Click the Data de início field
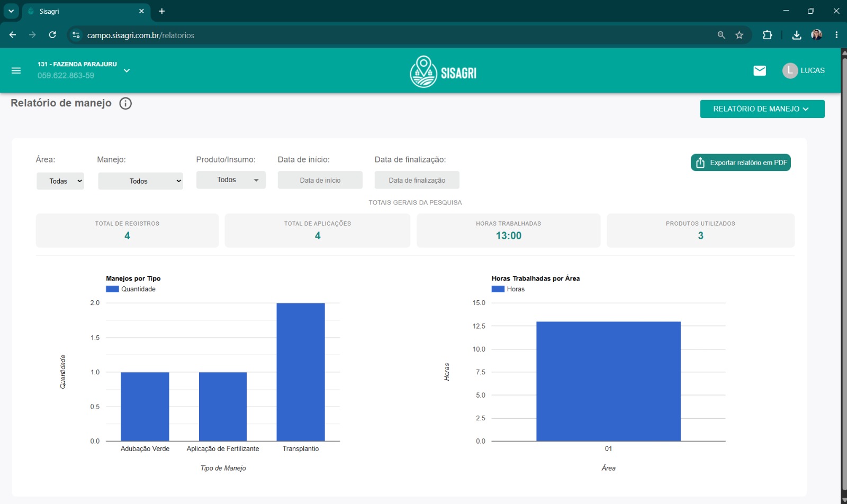Viewport: 847px width, 504px height. [320, 180]
